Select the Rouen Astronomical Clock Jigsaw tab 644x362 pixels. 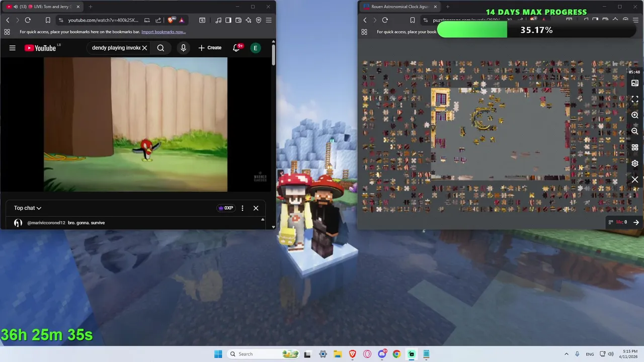400,7
